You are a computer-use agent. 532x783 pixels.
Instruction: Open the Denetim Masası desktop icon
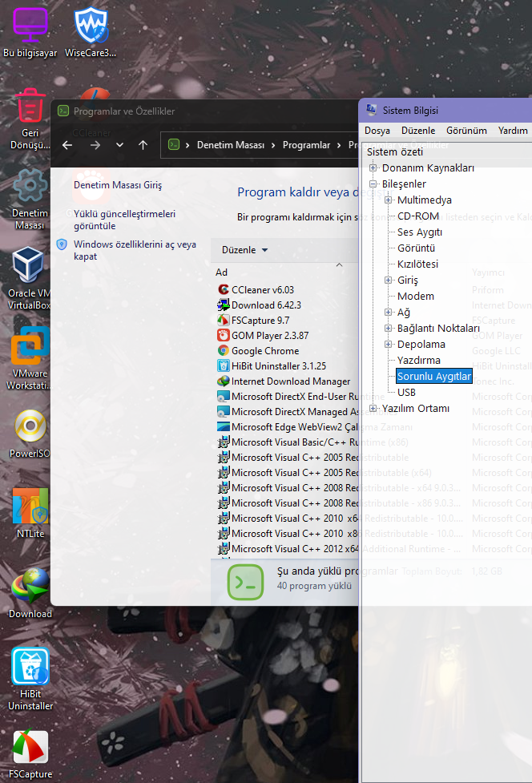coord(30,200)
